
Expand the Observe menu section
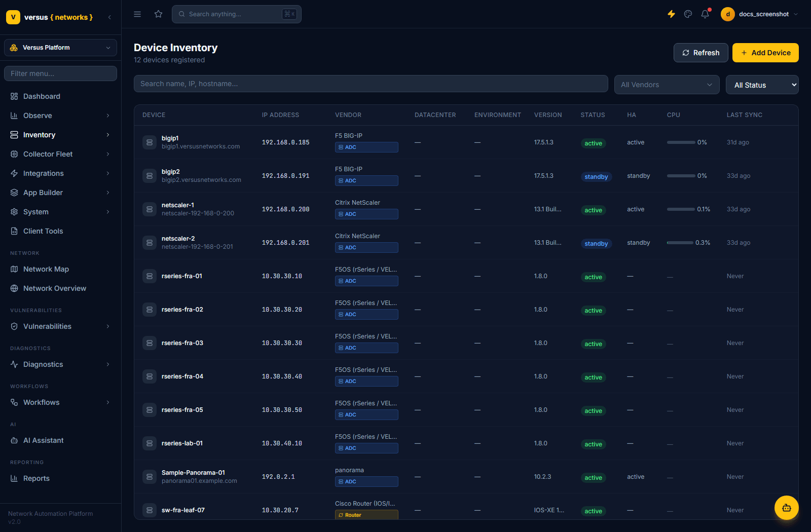point(60,116)
